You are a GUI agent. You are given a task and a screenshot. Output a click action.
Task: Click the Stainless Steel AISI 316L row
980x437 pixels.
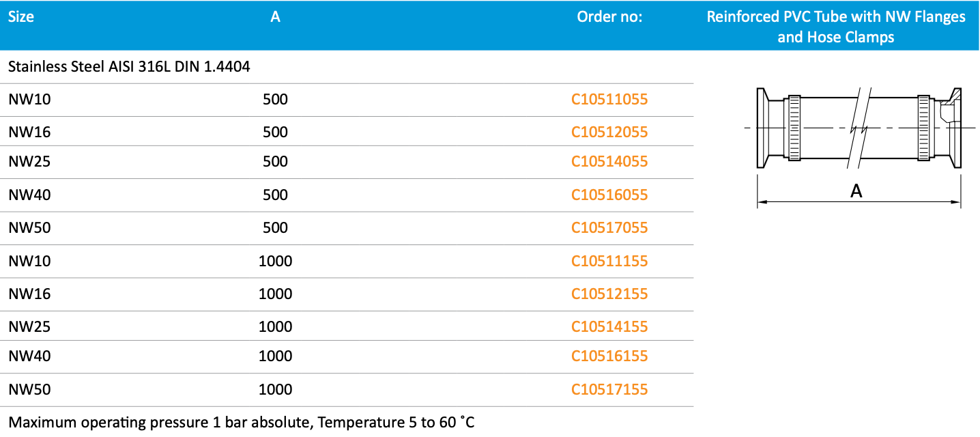pos(130,67)
